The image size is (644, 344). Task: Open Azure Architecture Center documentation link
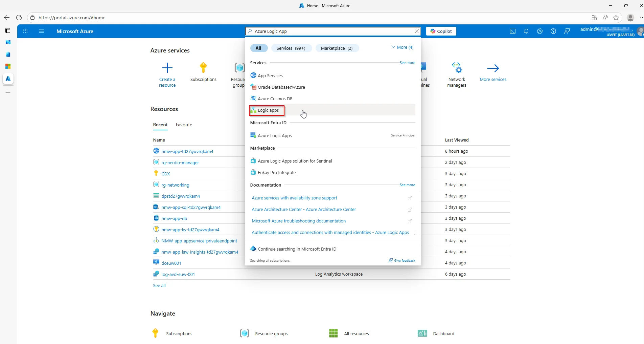coord(304,209)
